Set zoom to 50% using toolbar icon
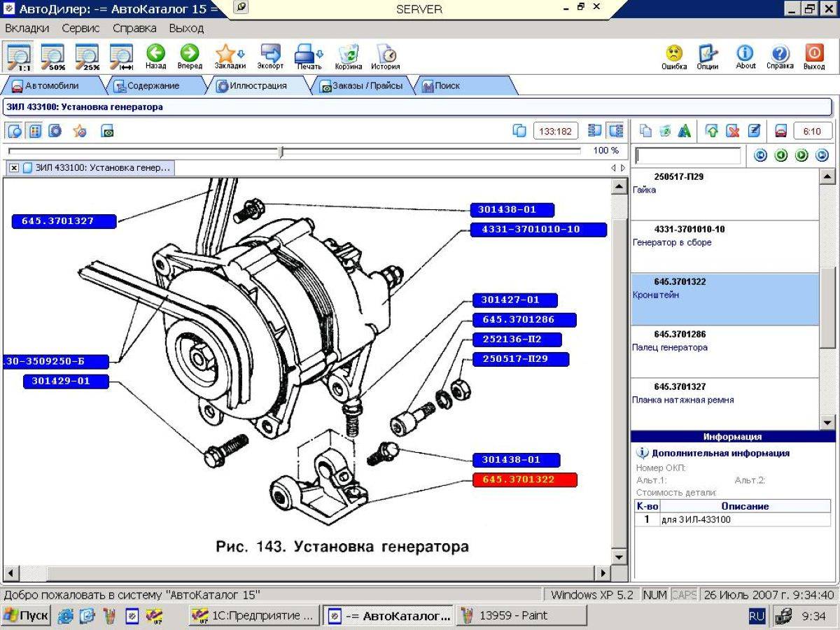Screen dimensions: 840x630 (x=52, y=56)
